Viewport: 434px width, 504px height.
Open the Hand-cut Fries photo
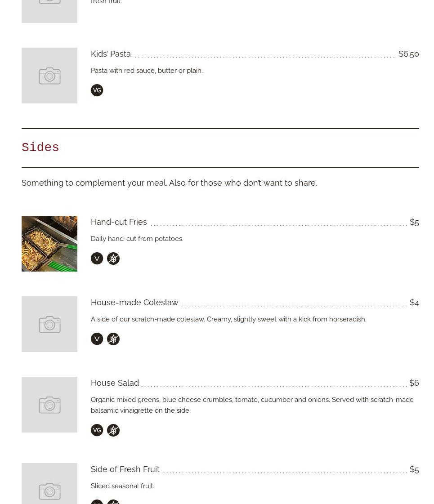click(49, 244)
